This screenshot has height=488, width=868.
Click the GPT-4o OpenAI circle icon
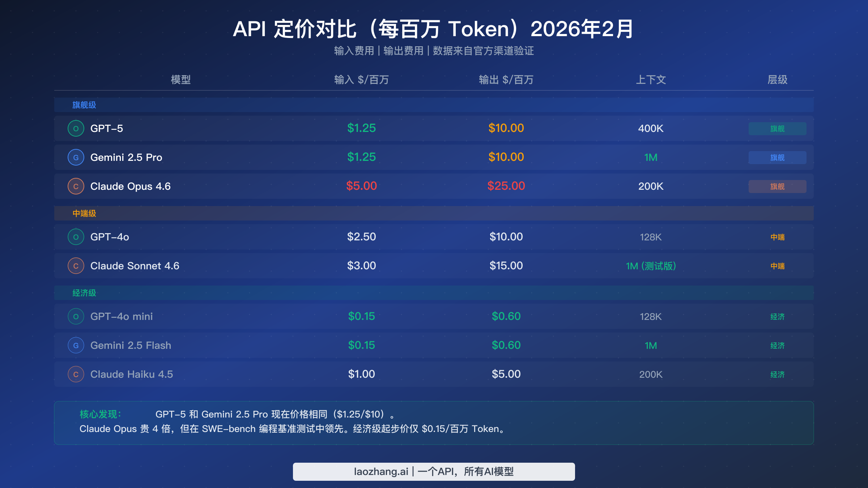pyautogui.click(x=76, y=237)
